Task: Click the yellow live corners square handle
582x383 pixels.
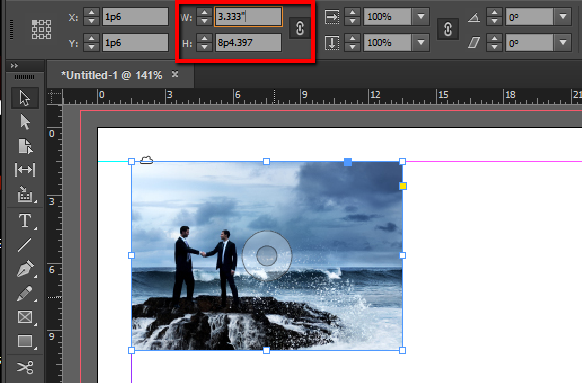Action: tap(403, 186)
